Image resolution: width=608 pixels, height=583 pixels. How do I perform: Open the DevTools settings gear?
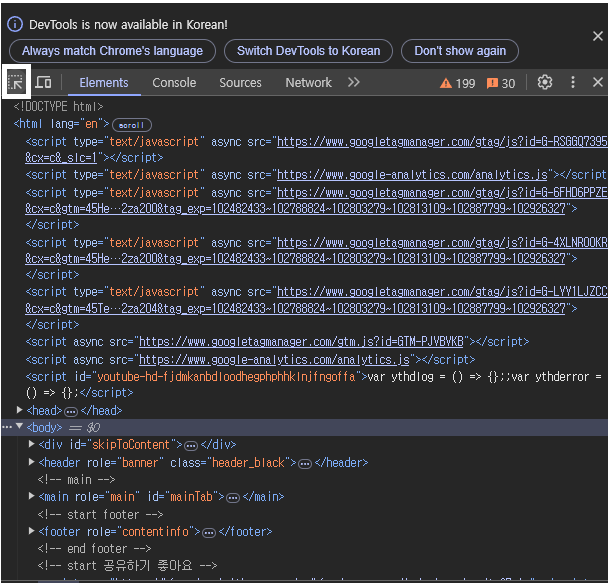click(544, 82)
